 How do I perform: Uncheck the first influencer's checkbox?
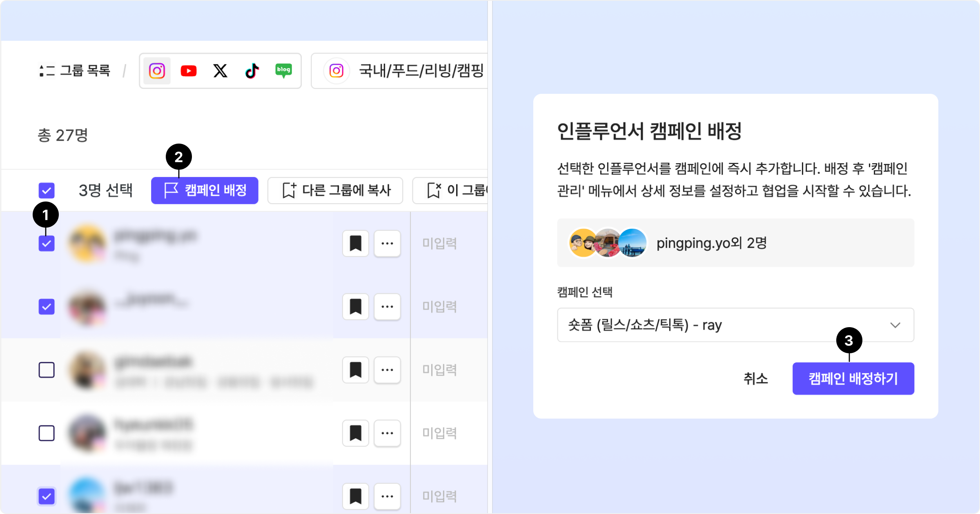[x=47, y=244]
